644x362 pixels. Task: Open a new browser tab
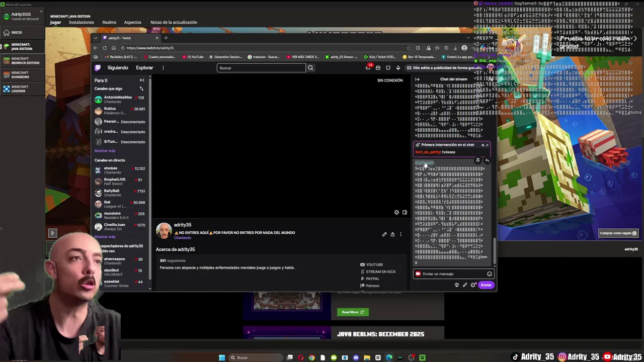pyautogui.click(x=166, y=38)
